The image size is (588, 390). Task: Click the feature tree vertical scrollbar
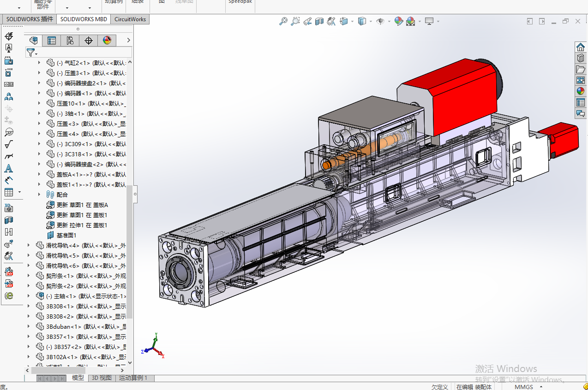[x=130, y=252]
